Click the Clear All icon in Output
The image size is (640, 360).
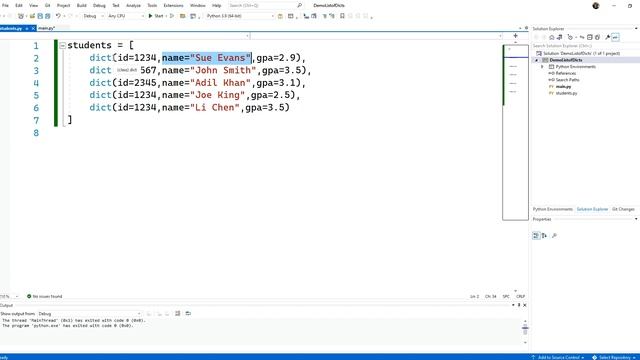[178, 313]
